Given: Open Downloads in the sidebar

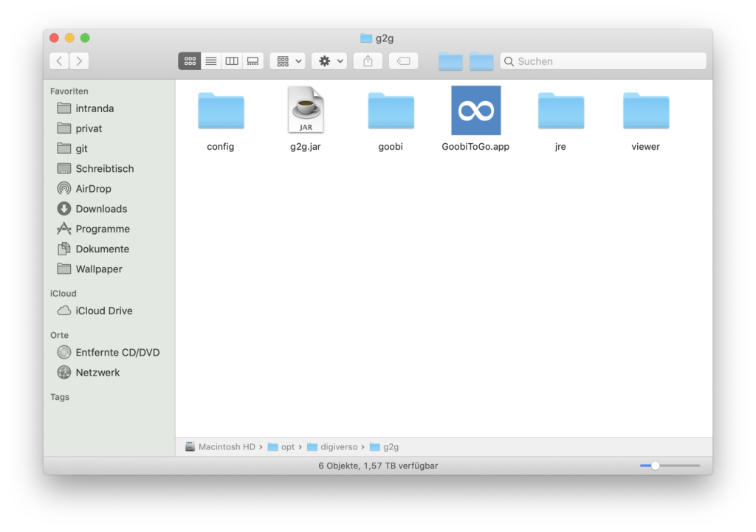Looking at the screenshot, I should [x=109, y=209].
